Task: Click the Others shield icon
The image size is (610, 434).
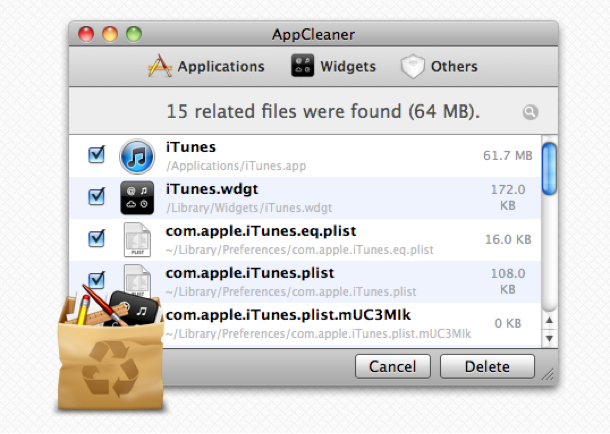Action: [x=413, y=67]
